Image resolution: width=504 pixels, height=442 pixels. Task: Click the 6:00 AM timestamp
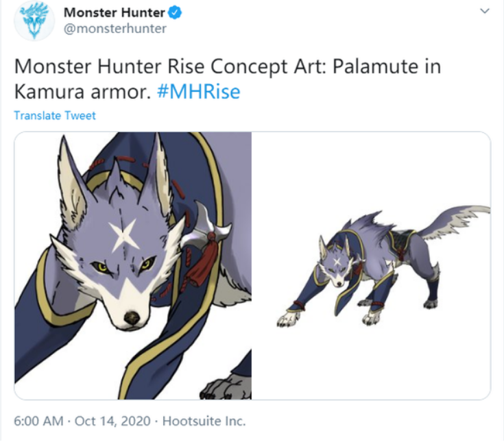(x=38, y=421)
